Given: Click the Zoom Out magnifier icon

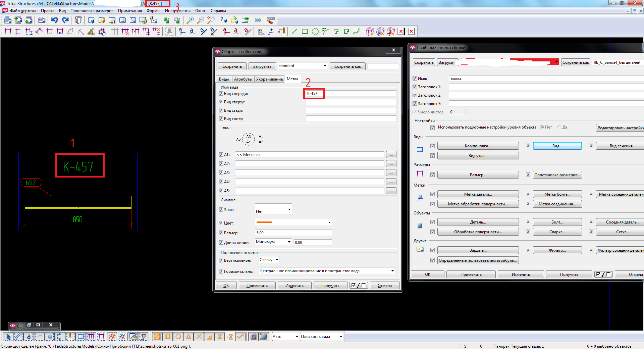Looking at the screenshot, I should 200,20.
